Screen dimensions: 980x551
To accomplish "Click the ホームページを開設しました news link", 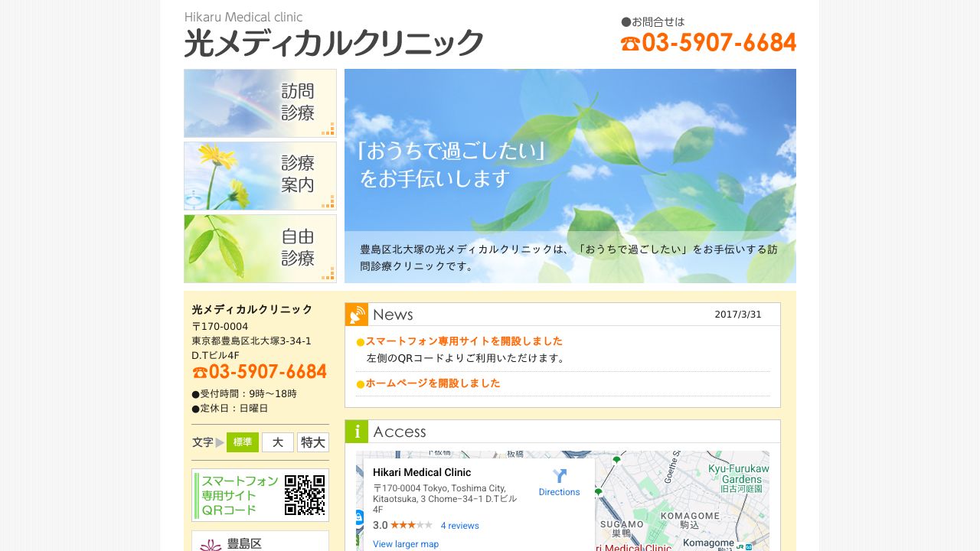I will coord(433,385).
